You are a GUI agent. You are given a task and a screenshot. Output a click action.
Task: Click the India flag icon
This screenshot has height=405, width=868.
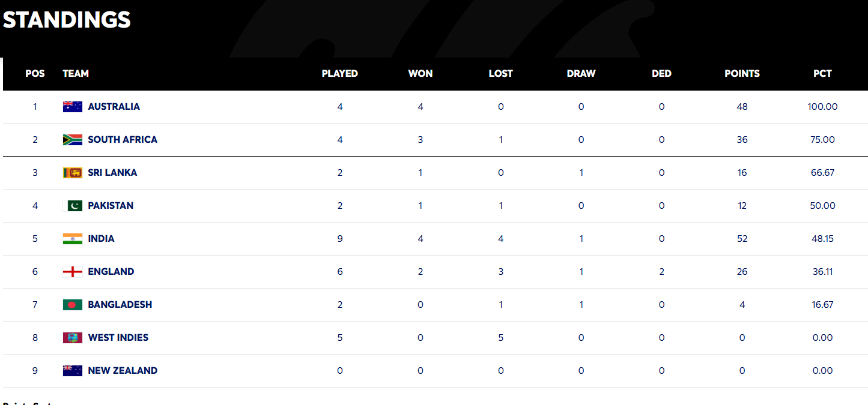pos(72,239)
